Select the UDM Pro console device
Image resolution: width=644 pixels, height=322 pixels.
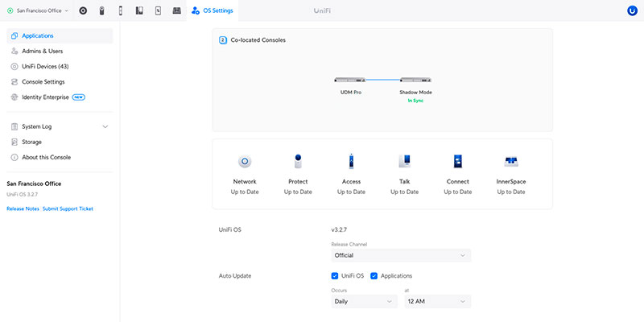350,80
